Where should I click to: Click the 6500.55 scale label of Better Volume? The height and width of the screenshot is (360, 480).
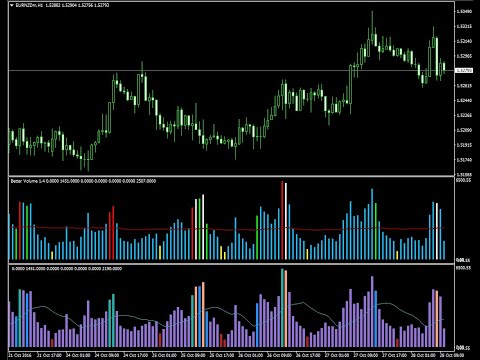point(464,180)
